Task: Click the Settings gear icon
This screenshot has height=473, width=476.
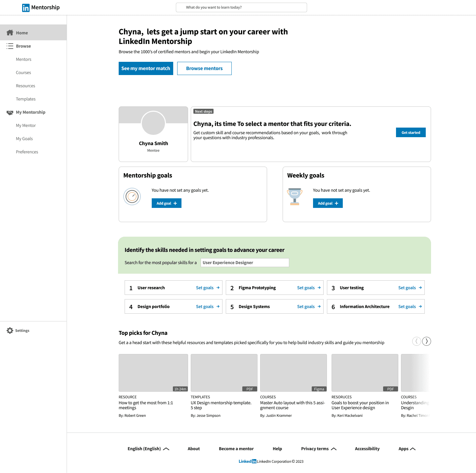Action: (10, 331)
